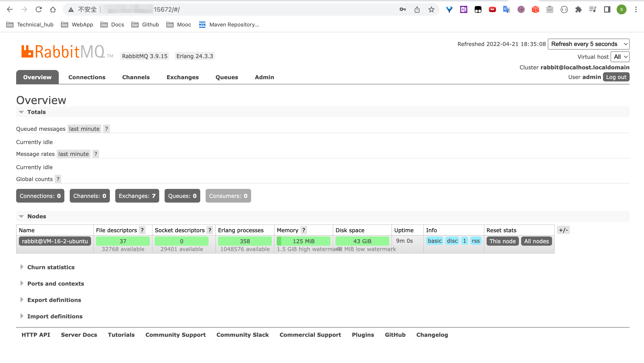The height and width of the screenshot is (363, 644).
Task: Click the not-secure warning triangle icon
Action: click(x=71, y=9)
